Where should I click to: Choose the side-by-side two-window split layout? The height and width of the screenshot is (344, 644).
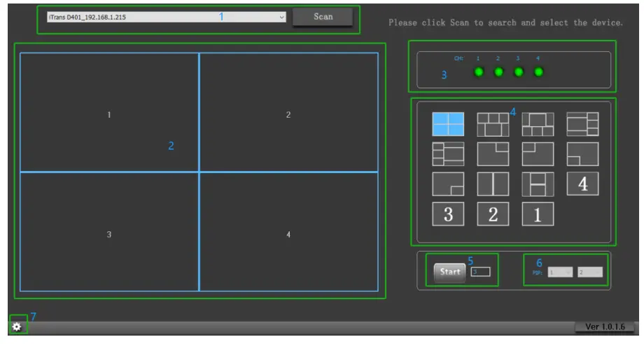tap(493, 184)
